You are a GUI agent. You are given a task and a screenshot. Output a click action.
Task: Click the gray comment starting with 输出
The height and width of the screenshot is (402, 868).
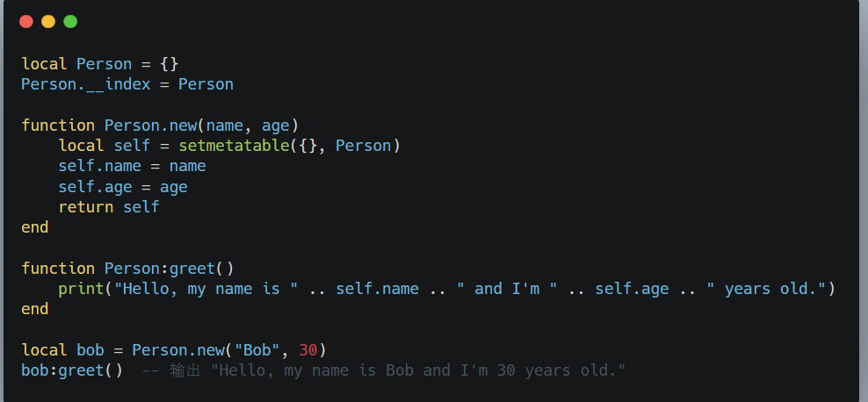coord(384,370)
